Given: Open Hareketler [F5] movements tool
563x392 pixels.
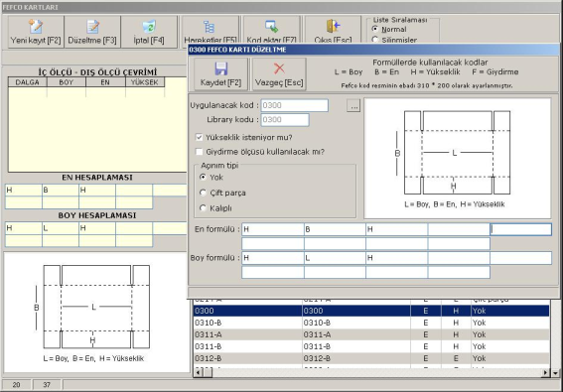Looking at the screenshot, I should (211, 30).
